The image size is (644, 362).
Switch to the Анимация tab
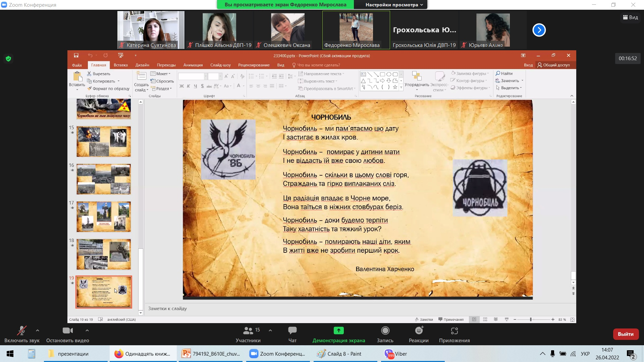[193, 65]
